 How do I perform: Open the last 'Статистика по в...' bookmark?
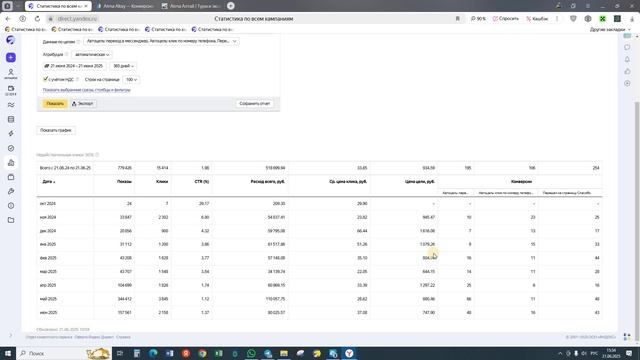[x=212, y=29]
